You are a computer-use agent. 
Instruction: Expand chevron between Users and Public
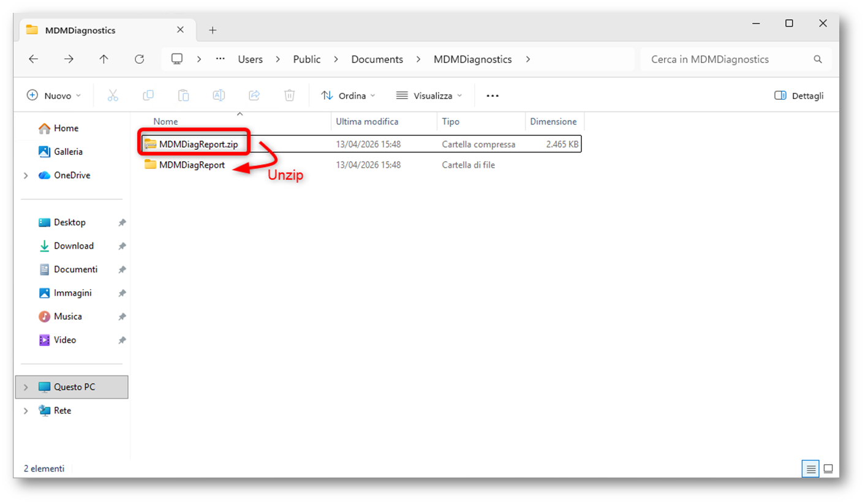coord(278,59)
